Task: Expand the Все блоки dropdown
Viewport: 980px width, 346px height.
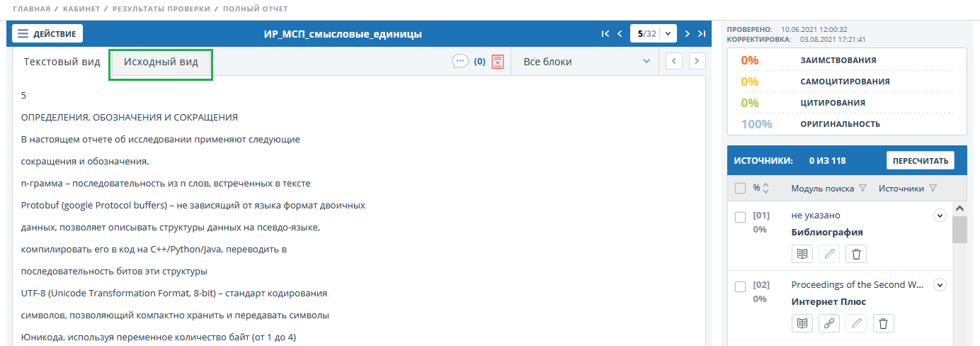Action: pyautogui.click(x=585, y=62)
